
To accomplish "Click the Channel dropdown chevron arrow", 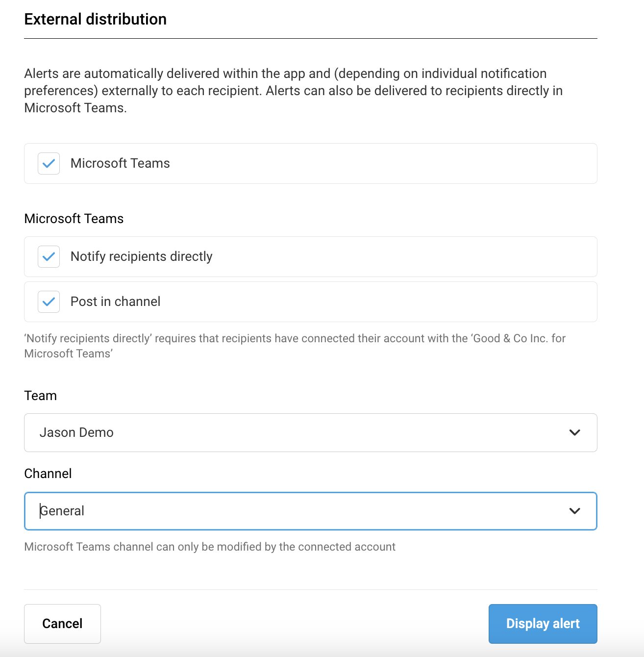I will (574, 511).
